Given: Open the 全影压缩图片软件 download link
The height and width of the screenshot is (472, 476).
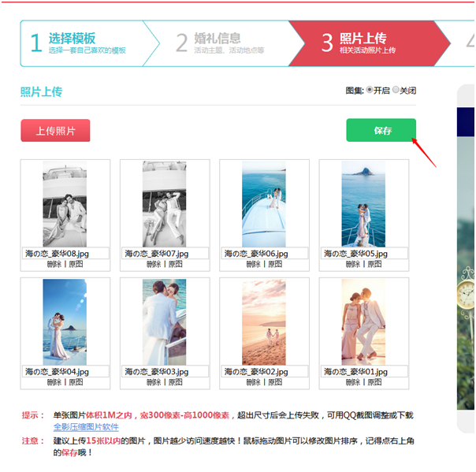Looking at the screenshot, I should [x=86, y=427].
